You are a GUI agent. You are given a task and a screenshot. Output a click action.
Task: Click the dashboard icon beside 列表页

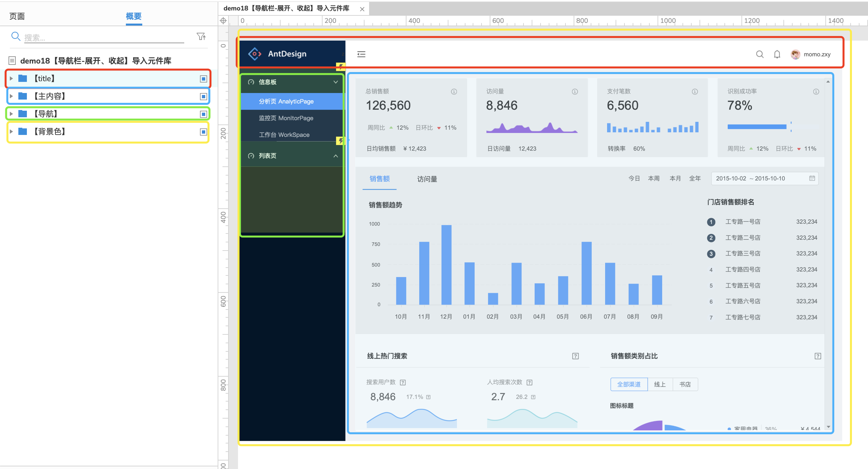coord(251,156)
